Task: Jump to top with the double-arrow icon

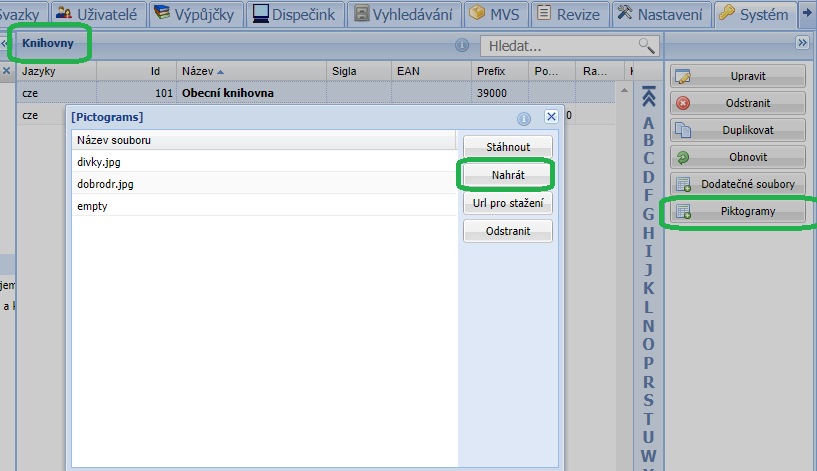Action: [x=648, y=97]
